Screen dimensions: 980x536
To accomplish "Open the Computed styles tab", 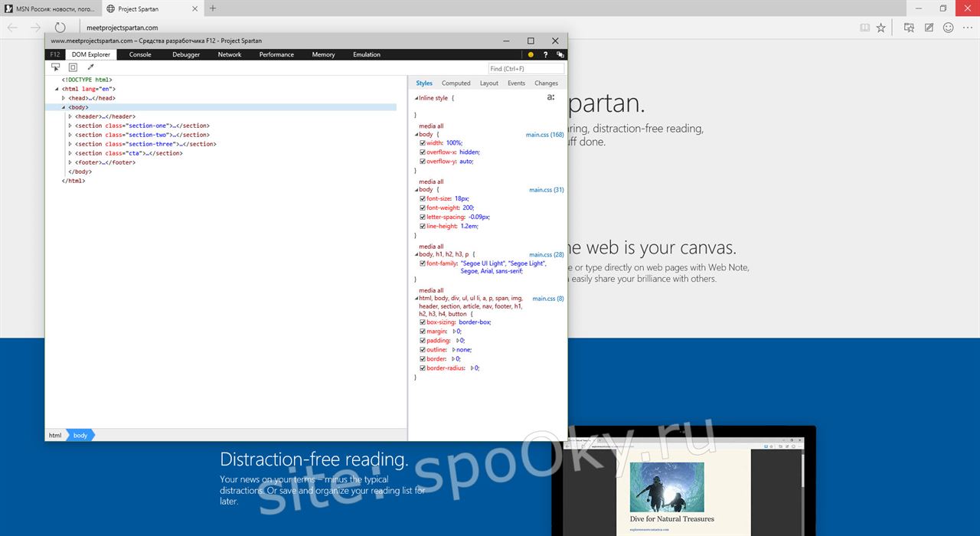I will (x=456, y=83).
